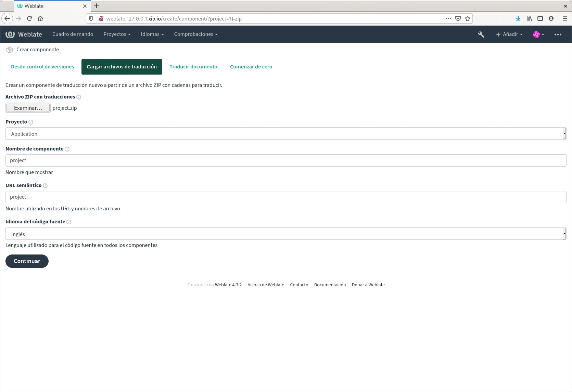Image resolution: width=572 pixels, height=392 pixels.
Task: Switch to Desde control de versiones tab
Action: coord(42,67)
